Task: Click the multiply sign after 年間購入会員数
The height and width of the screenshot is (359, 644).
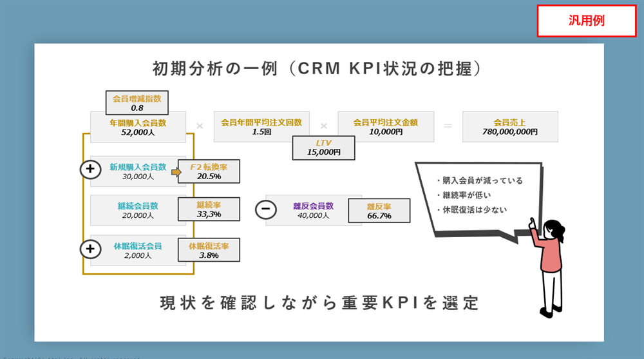Action: pos(200,126)
